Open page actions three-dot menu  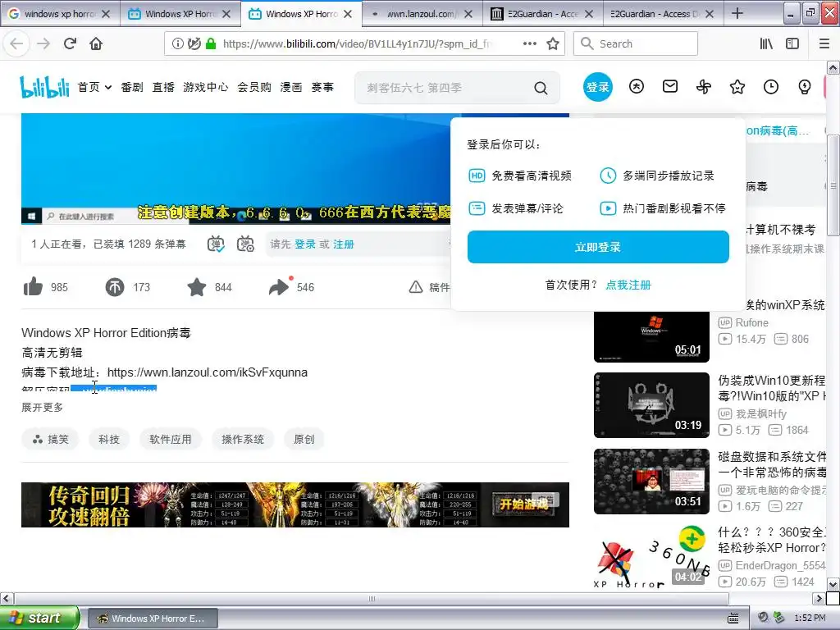(529, 44)
